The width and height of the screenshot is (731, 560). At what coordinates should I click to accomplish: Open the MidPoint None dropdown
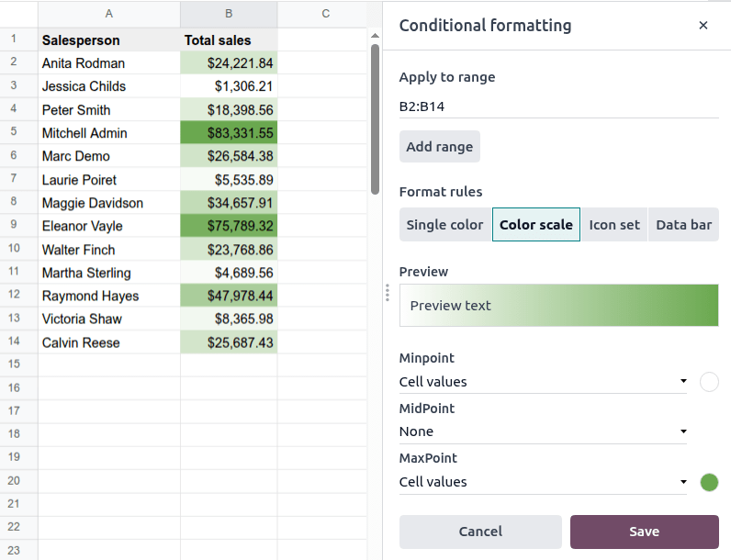(543, 431)
